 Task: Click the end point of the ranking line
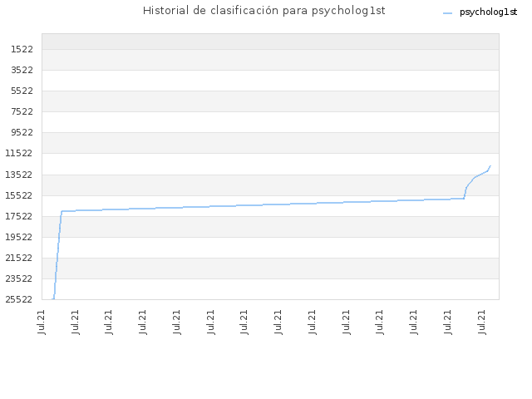pyautogui.click(x=490, y=166)
